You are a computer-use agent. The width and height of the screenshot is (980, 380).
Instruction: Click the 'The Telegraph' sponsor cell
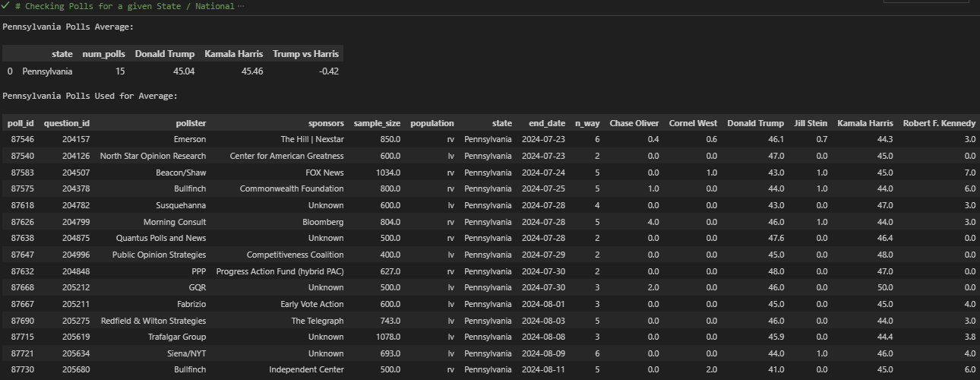318,321
